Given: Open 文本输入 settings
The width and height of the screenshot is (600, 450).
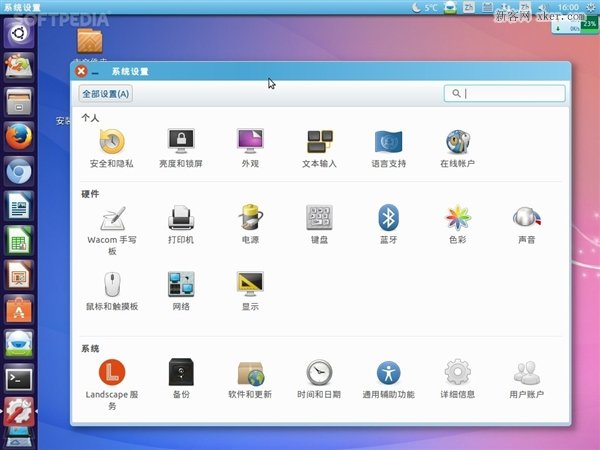Looking at the screenshot, I should 320,148.
